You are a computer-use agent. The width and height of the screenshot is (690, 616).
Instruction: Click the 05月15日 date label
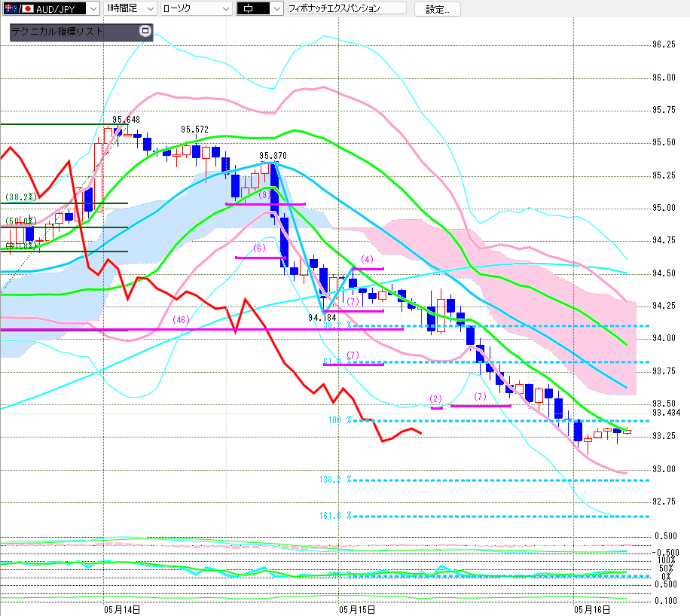click(x=357, y=610)
